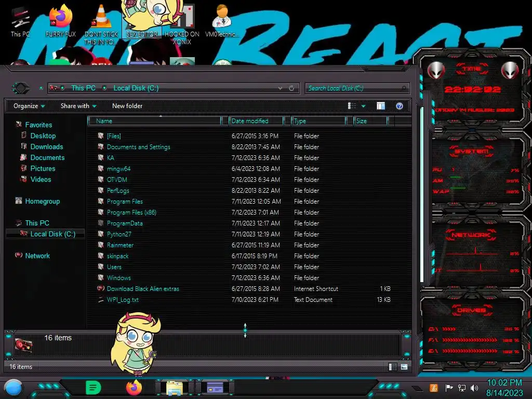Select Local Disk (C:) in navigation pane
Image resolution: width=532 pixels, height=399 pixels.
click(x=46, y=234)
